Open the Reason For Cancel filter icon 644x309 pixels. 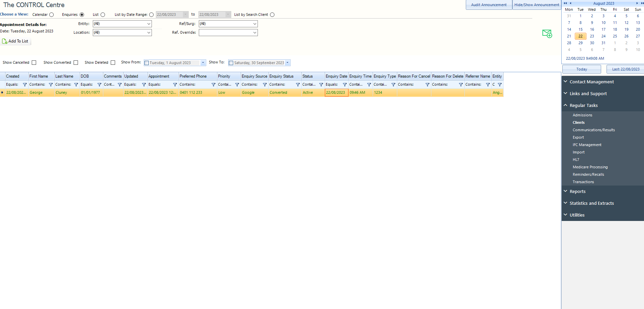pos(427,85)
